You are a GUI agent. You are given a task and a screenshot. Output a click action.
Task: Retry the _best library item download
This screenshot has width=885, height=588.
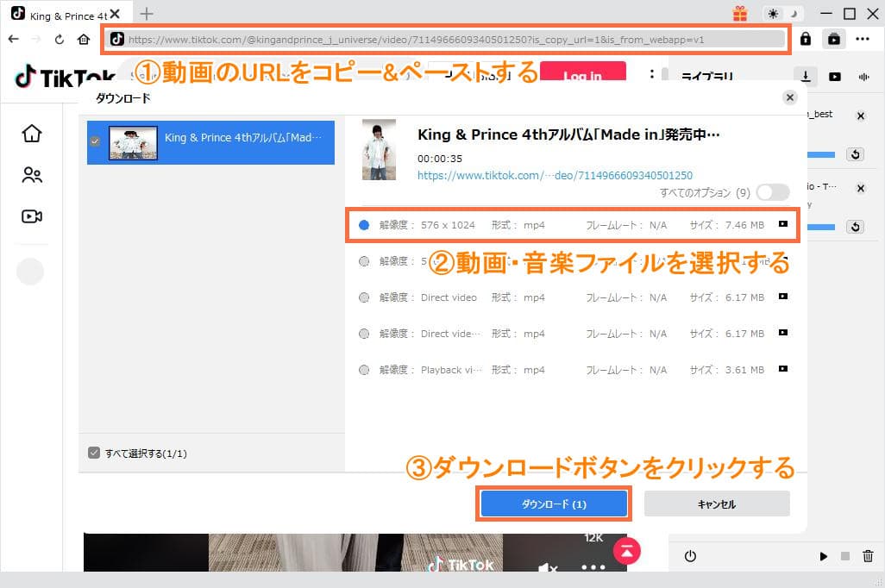(x=855, y=154)
